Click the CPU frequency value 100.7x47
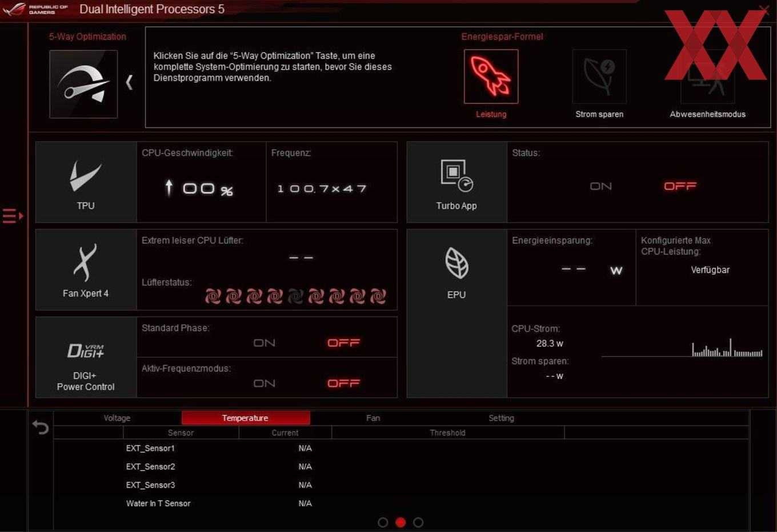 click(x=322, y=188)
